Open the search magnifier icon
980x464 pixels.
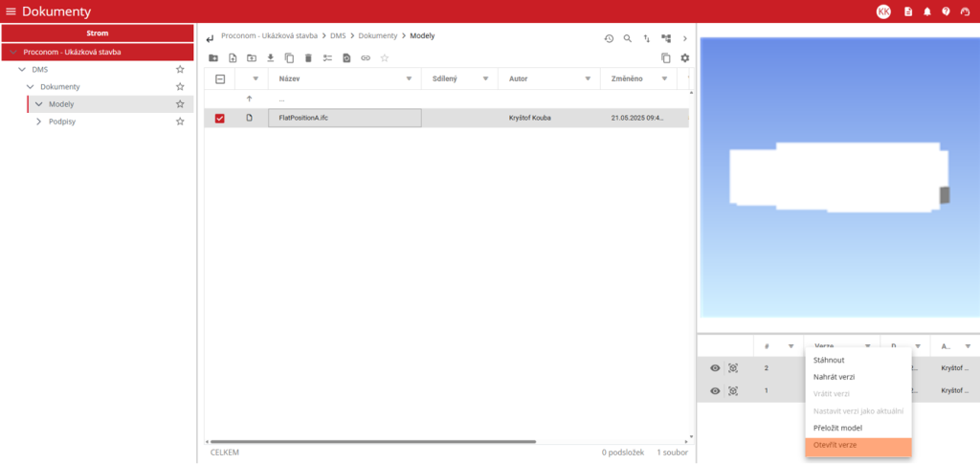628,38
